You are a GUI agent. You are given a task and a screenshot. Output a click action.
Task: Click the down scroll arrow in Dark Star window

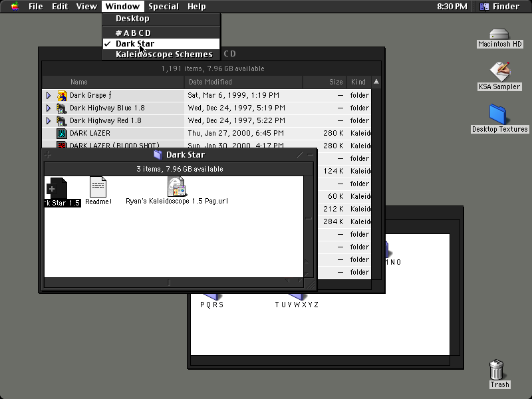[x=307, y=273]
